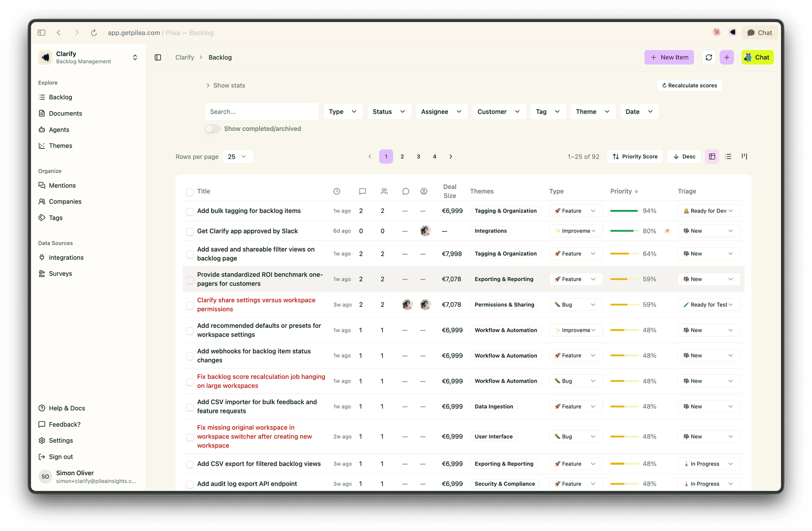The image size is (812, 531).
Task: Toggle the Desc sort order button
Action: coord(684,156)
